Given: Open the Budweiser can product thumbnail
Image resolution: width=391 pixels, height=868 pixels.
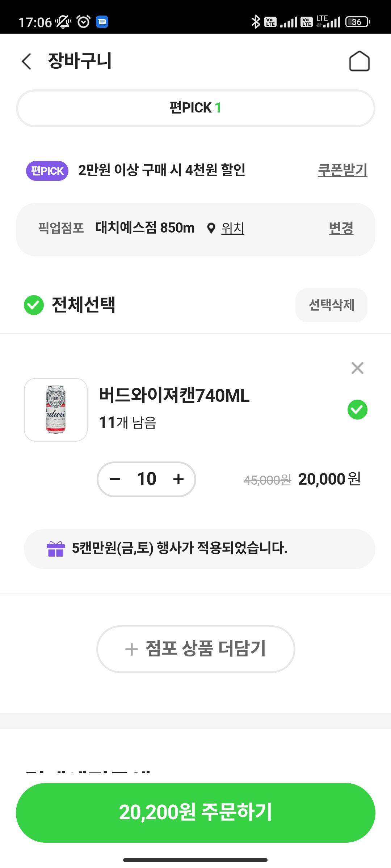Looking at the screenshot, I should coord(56,409).
